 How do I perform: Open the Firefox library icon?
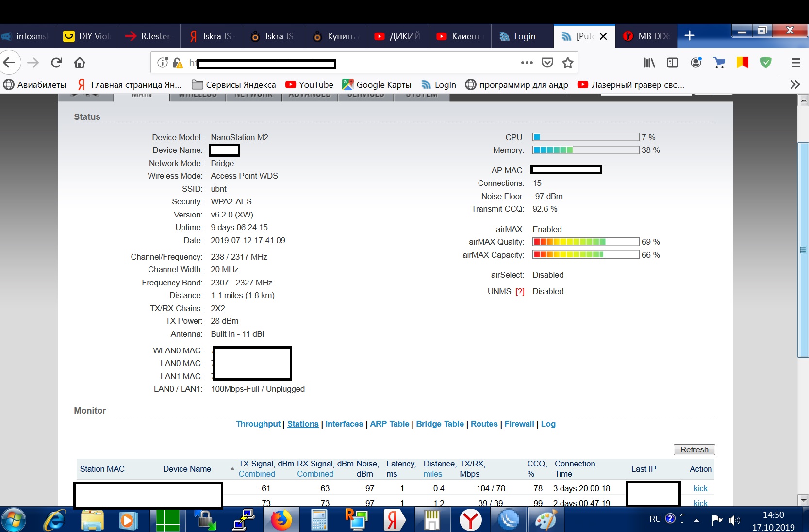point(649,63)
